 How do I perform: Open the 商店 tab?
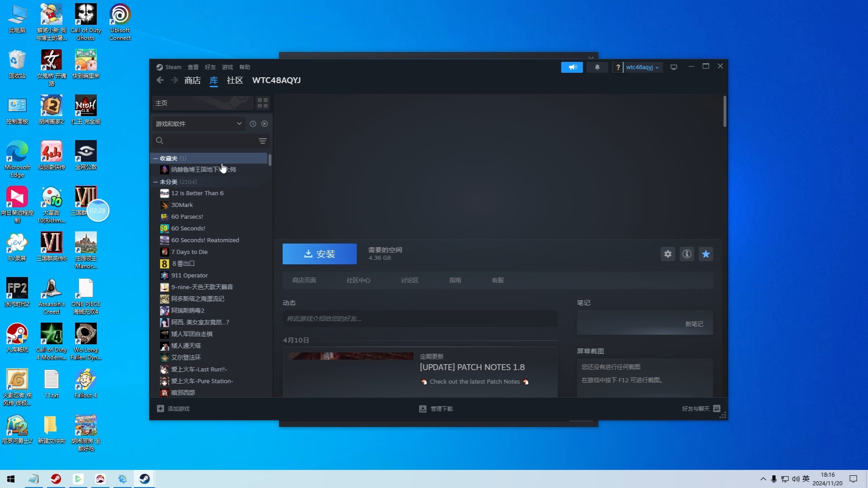(192, 80)
